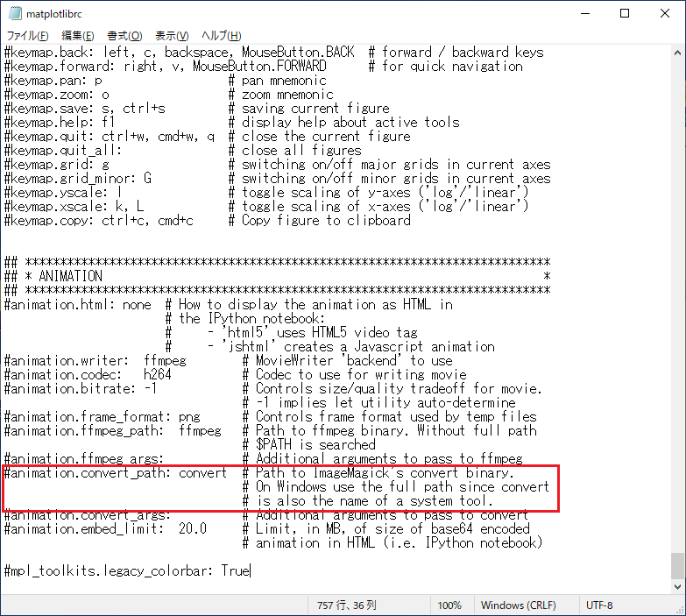Click the scroll up arrow
Viewport: 686px width, 616px height.
pos(677,53)
